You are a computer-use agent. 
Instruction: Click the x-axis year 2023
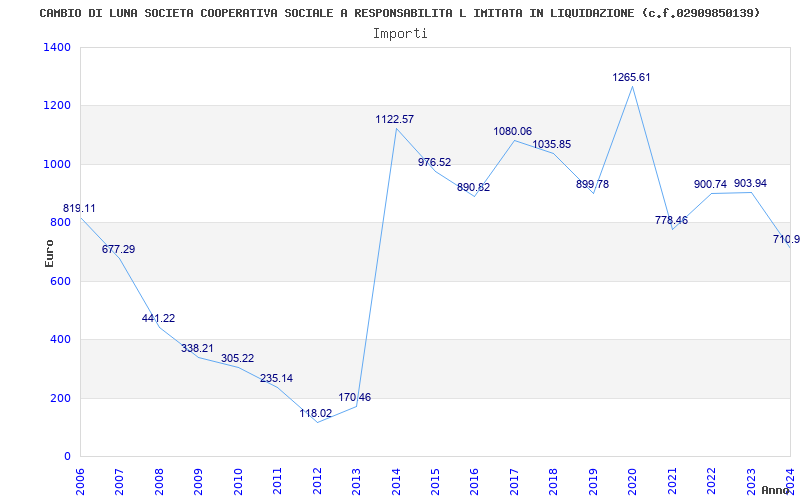pyautogui.click(x=751, y=482)
